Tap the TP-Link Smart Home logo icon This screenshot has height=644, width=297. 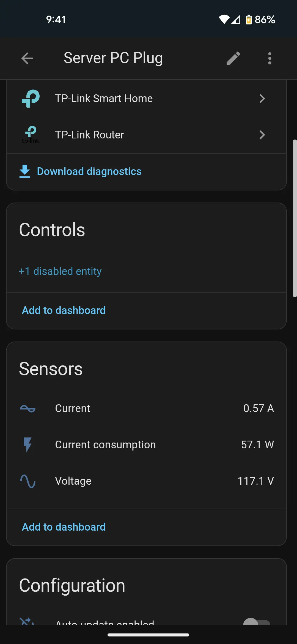(x=31, y=99)
